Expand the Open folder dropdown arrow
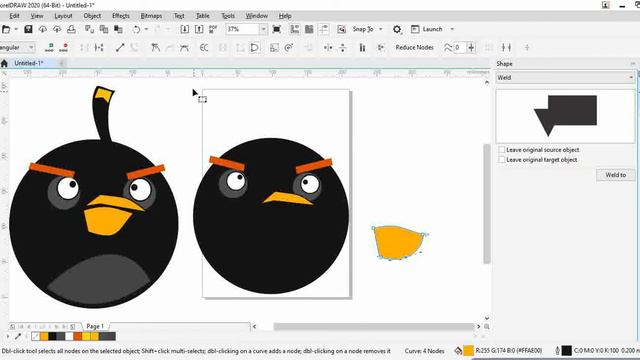The width and height of the screenshot is (640, 360). click(16, 29)
